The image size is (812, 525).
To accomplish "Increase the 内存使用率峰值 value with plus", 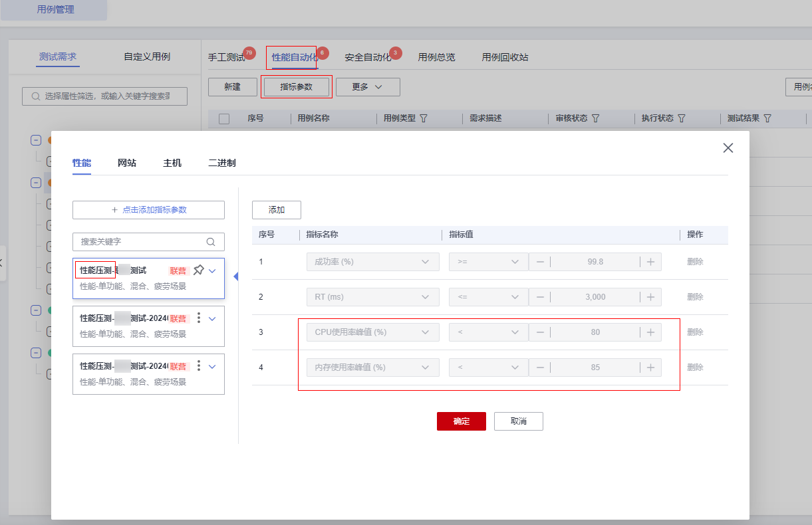I will click(650, 367).
